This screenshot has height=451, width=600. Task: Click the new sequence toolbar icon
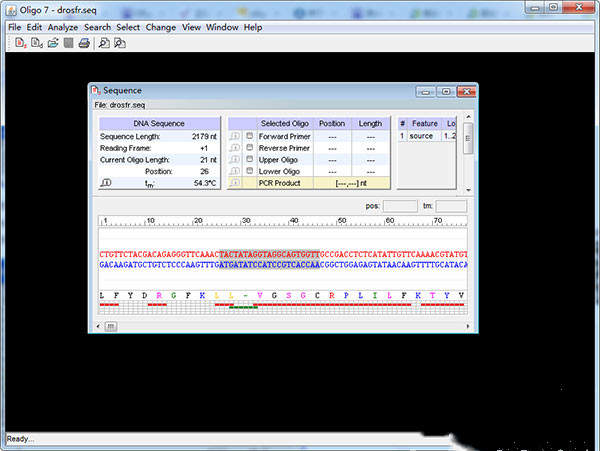coord(19,43)
